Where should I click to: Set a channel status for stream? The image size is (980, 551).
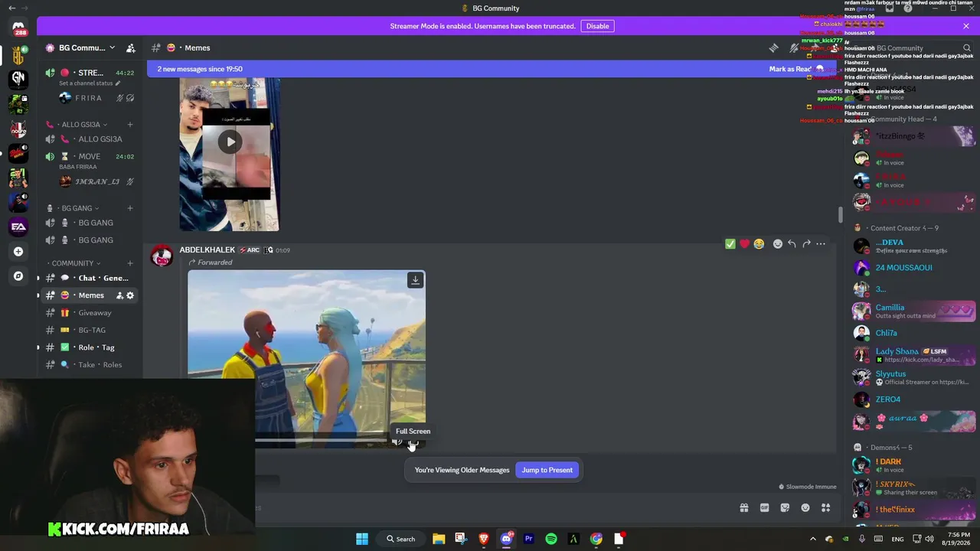90,83
